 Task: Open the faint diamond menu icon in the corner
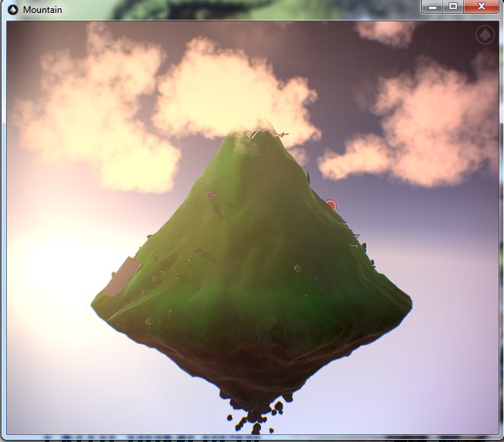point(485,34)
